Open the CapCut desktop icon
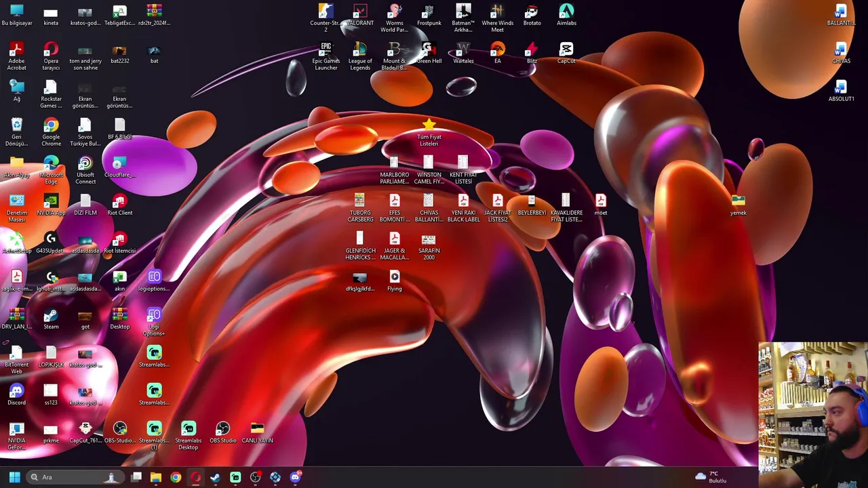Screen dimensions: 868x488 (566, 53)
